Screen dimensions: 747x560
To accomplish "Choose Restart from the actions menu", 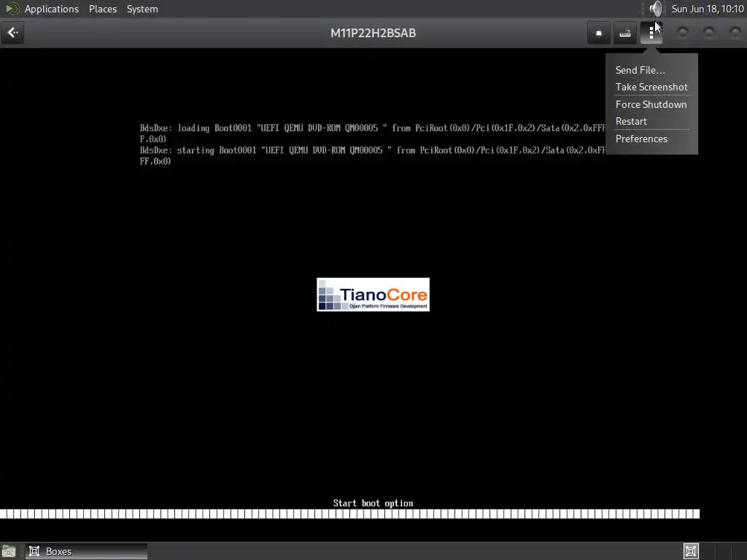I will [x=631, y=122].
